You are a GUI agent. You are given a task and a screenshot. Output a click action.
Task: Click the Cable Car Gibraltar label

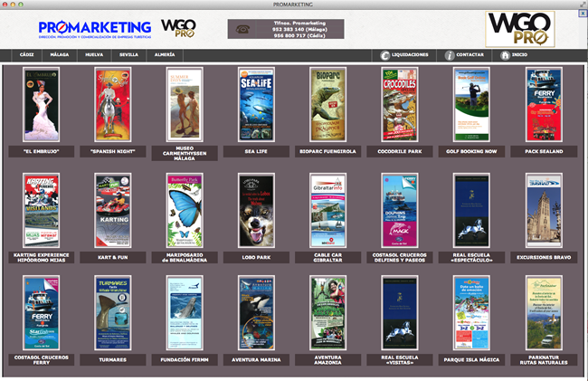327,257
